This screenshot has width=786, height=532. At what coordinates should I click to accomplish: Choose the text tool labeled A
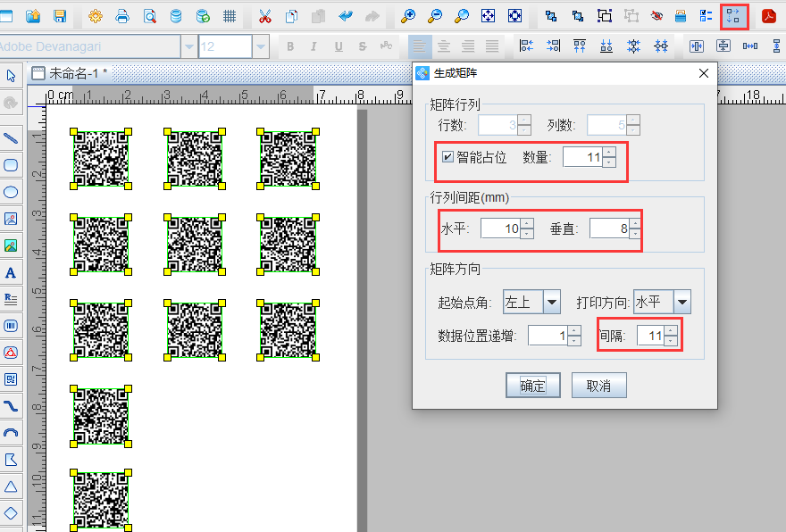12,272
